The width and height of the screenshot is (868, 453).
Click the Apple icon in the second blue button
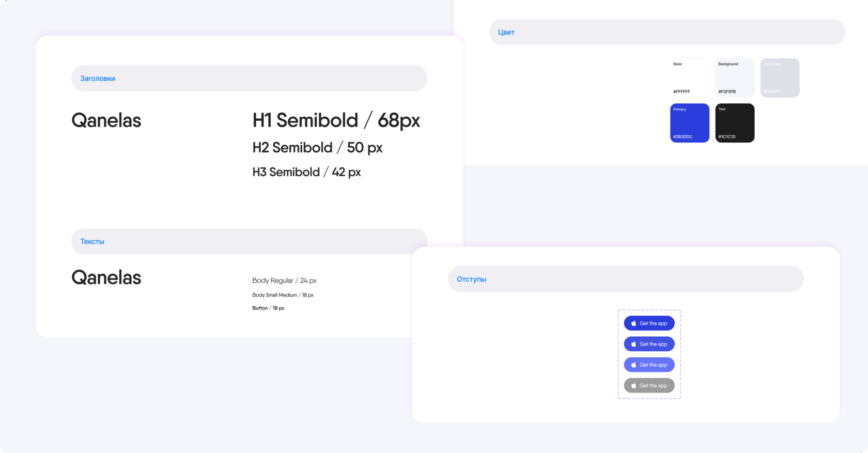coord(633,344)
